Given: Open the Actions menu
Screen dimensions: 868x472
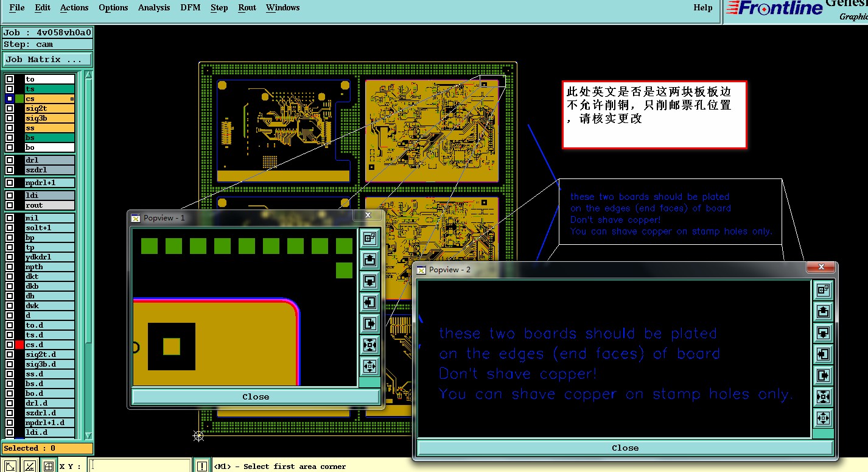Looking at the screenshot, I should [74, 8].
